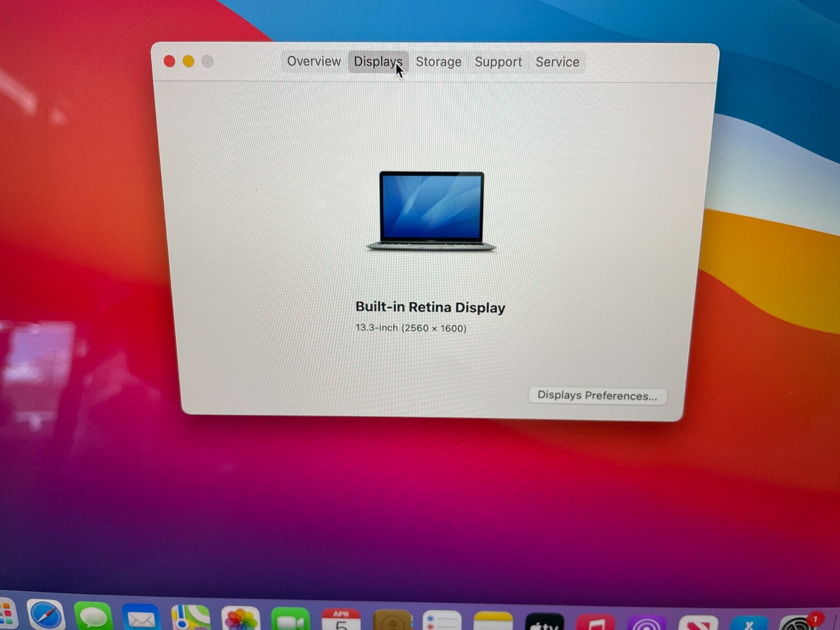This screenshot has width=840, height=630.
Task: Open the Storage tab
Action: pos(438,62)
